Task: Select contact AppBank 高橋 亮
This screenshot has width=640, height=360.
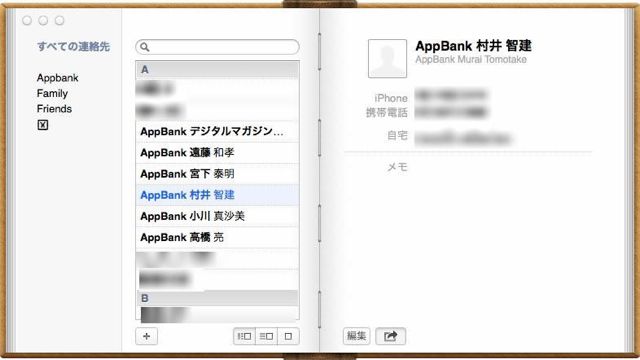Action: [x=217, y=238]
